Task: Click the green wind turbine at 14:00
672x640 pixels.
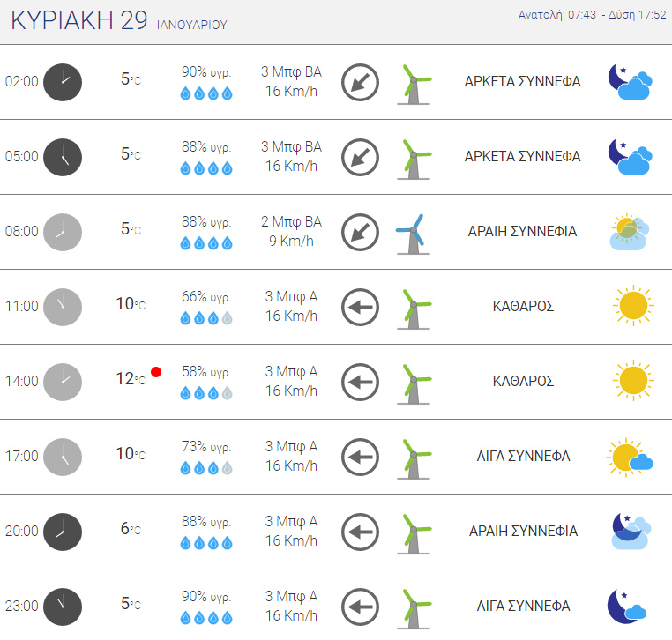Action: tap(413, 383)
